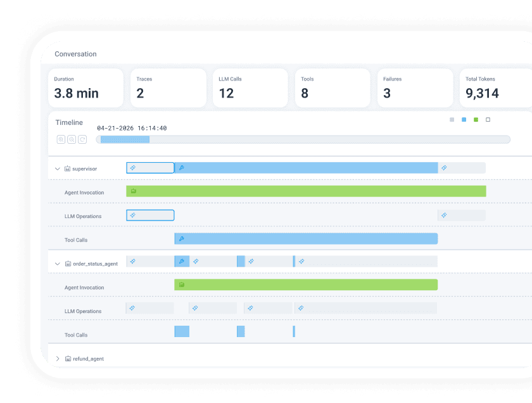Click the white outlined legend swatch
The height and width of the screenshot is (403, 532).
[488, 120]
